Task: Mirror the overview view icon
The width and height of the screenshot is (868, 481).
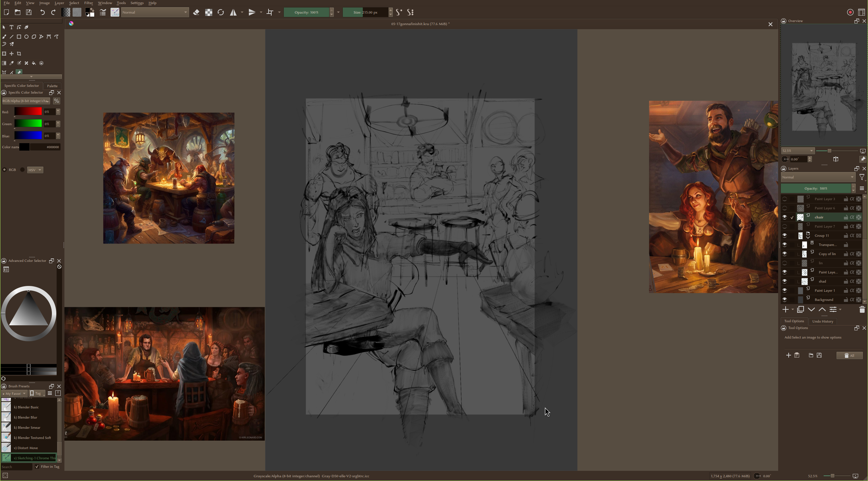Action: tap(836, 159)
